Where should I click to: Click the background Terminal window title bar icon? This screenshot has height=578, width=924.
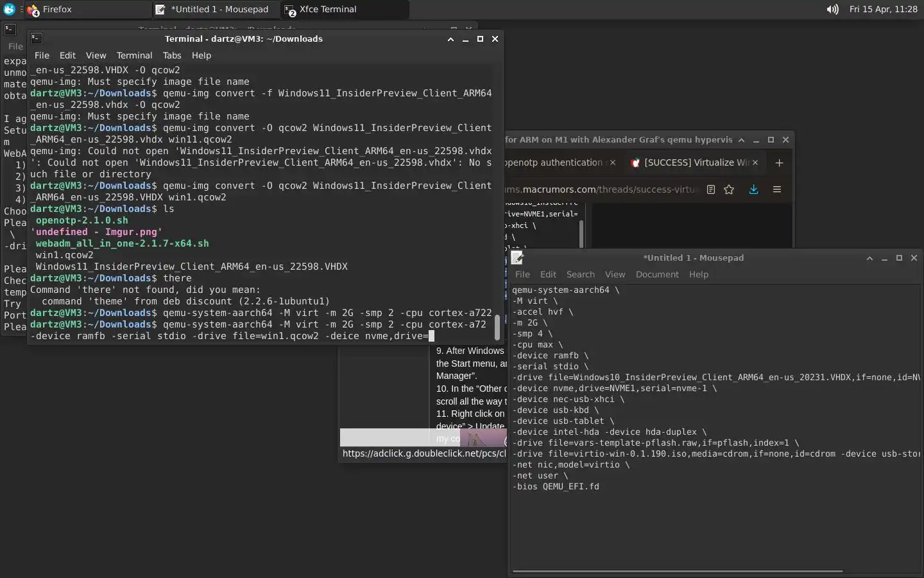[10, 29]
